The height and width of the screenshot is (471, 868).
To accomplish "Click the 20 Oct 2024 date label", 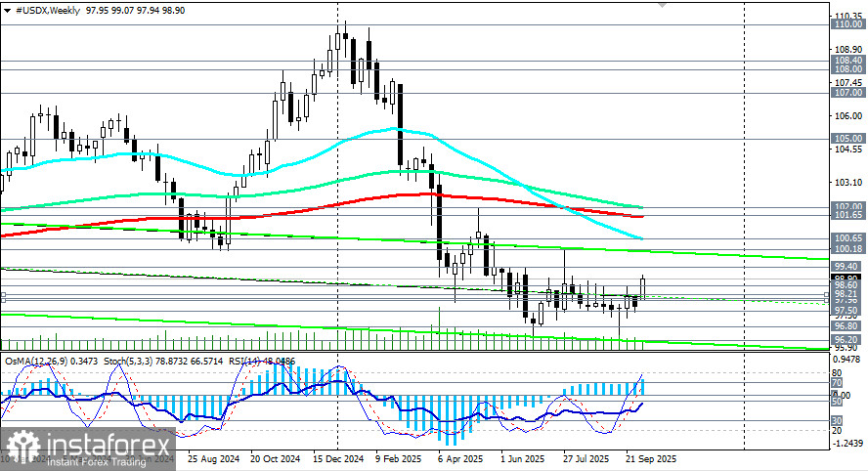I will click(275, 459).
